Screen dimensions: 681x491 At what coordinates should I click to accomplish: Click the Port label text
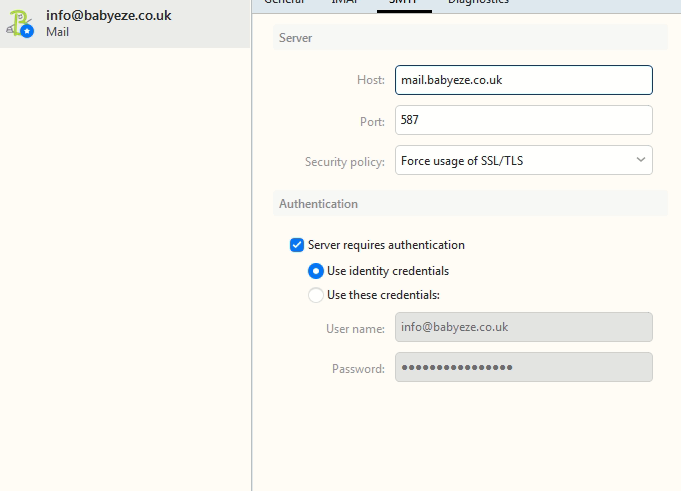point(371,121)
